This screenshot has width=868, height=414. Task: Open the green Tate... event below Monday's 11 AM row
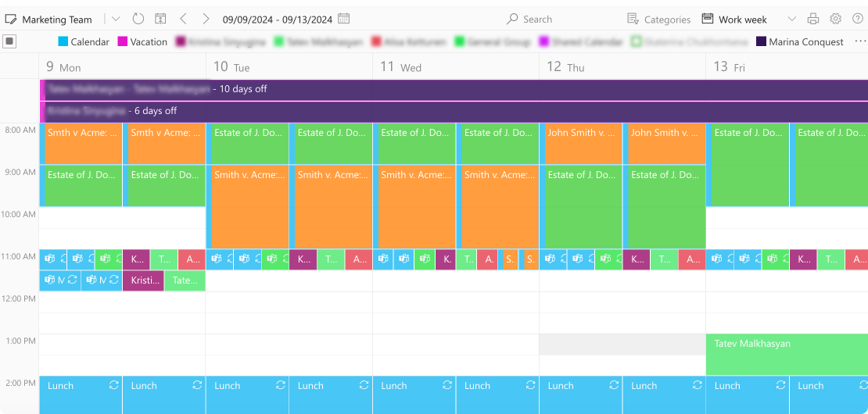pyautogui.click(x=185, y=280)
